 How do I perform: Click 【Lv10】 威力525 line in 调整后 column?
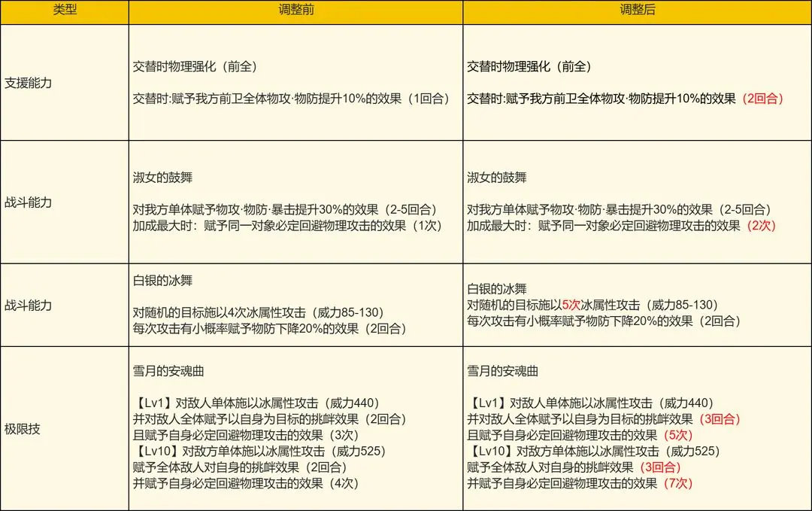[594, 452]
